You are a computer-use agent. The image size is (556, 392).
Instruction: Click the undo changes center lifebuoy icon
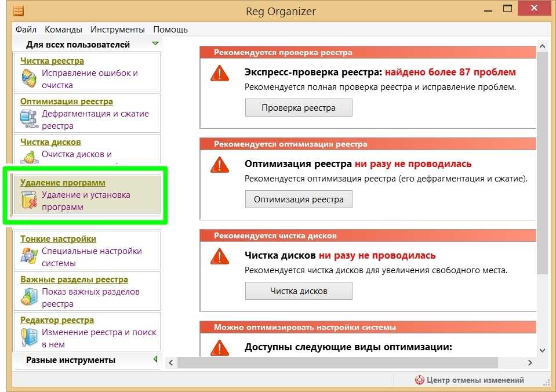pyautogui.click(x=420, y=380)
